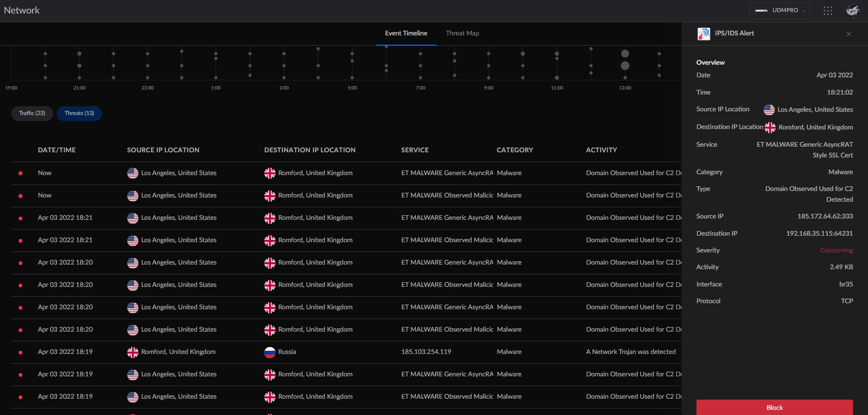868x415 pixels.
Task: Close the IPS/IDS Alert panel
Action: [849, 34]
